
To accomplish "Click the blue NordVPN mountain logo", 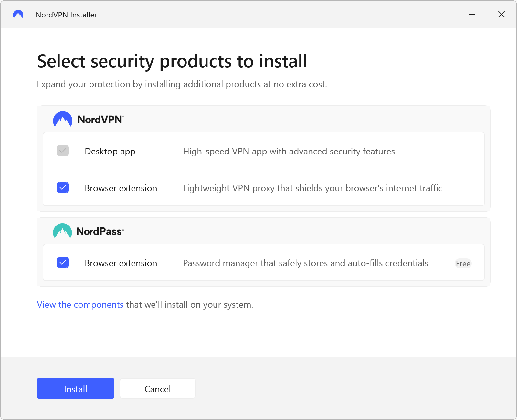I will 63,119.
